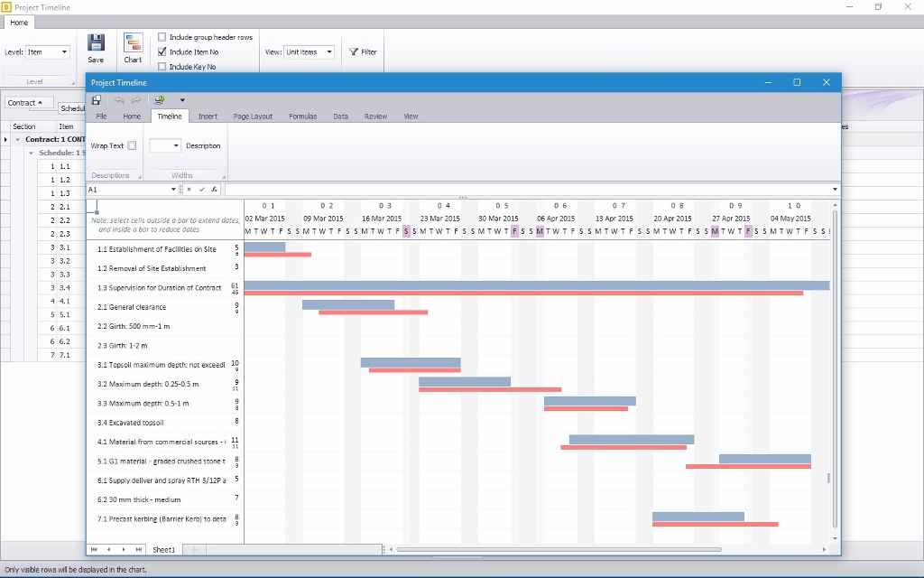Image resolution: width=924 pixels, height=578 pixels.
Task: Click the insert function fx icon
Action: pyautogui.click(x=215, y=190)
